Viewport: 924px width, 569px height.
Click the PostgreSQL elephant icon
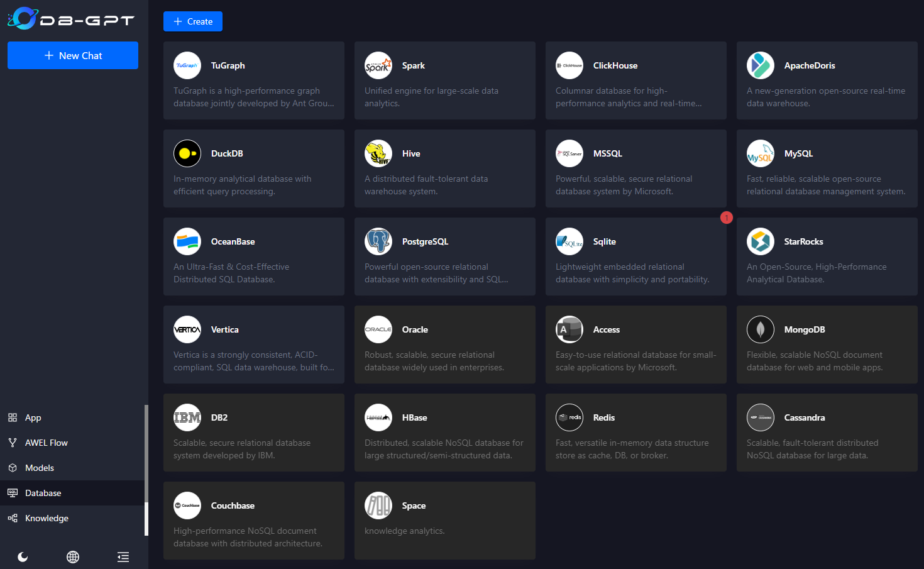tap(378, 241)
